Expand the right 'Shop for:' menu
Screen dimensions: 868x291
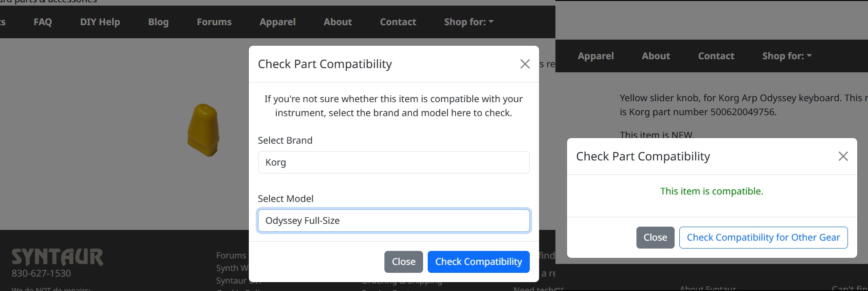click(786, 56)
